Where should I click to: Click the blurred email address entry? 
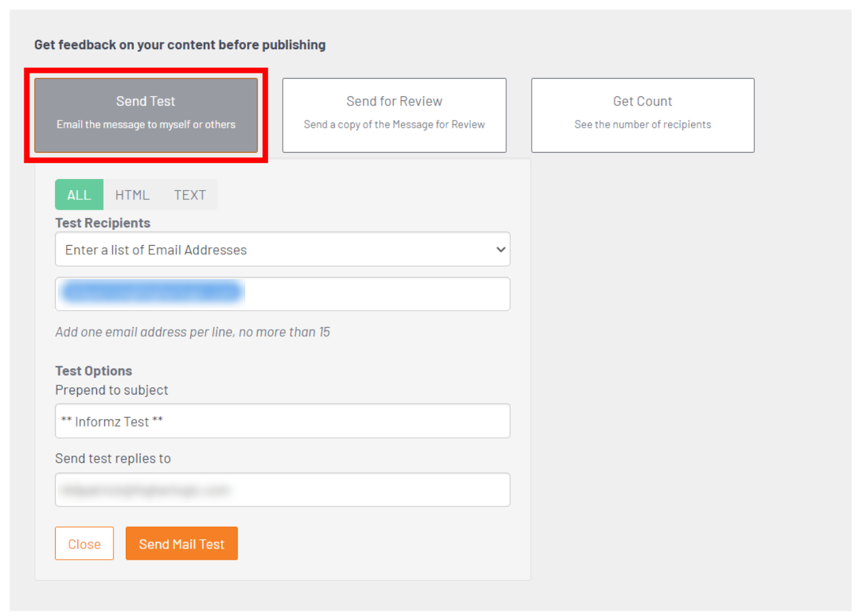point(151,292)
